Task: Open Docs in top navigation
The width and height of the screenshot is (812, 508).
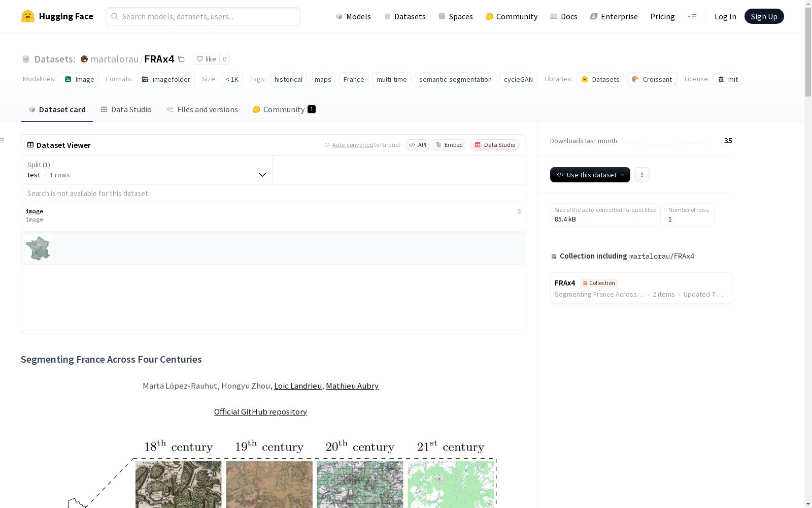Action: (564, 16)
